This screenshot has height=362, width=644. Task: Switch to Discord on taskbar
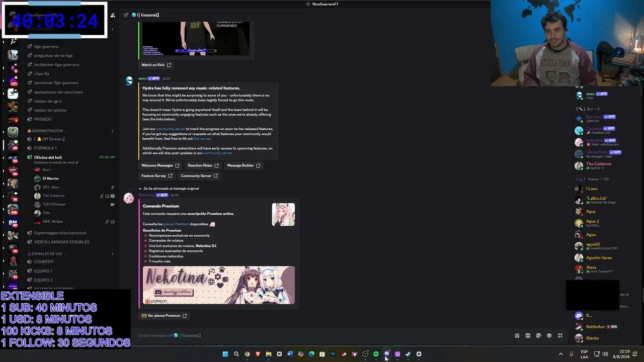pyautogui.click(x=386, y=354)
